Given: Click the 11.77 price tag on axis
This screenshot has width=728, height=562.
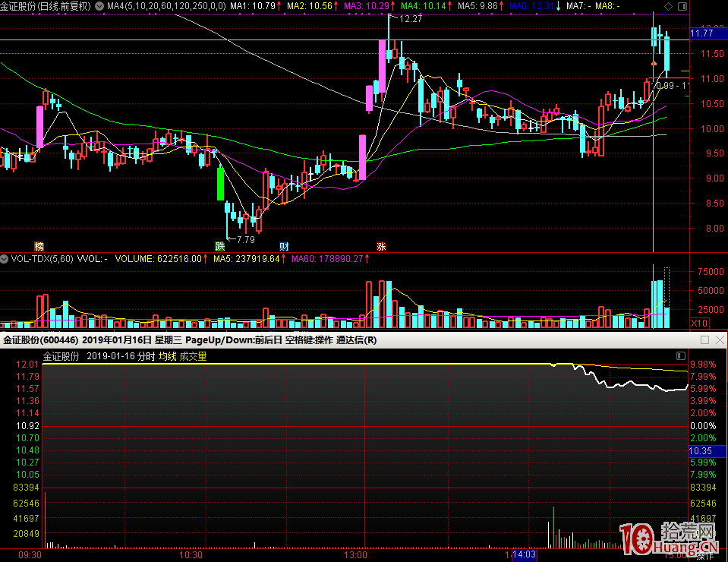Looking at the screenshot, I should [702, 33].
